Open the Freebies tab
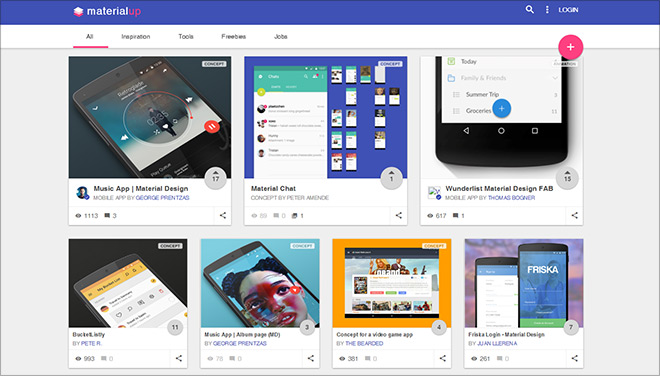 (234, 37)
